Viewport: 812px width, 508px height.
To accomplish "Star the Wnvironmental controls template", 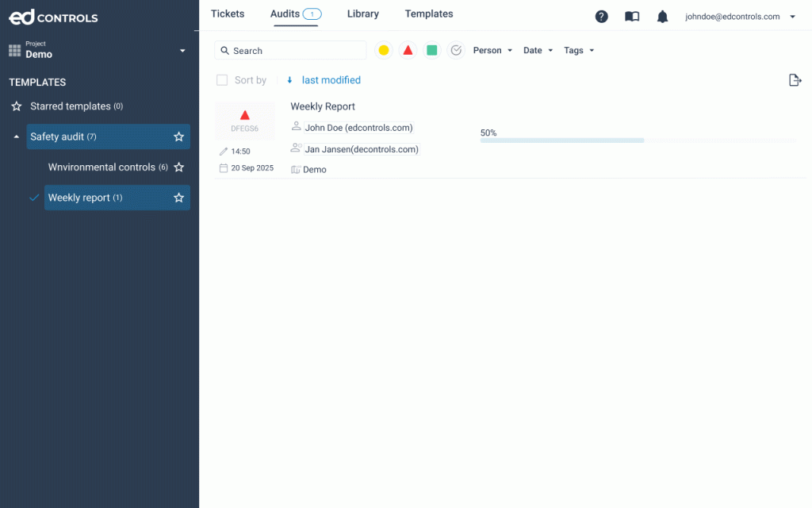I will (179, 167).
